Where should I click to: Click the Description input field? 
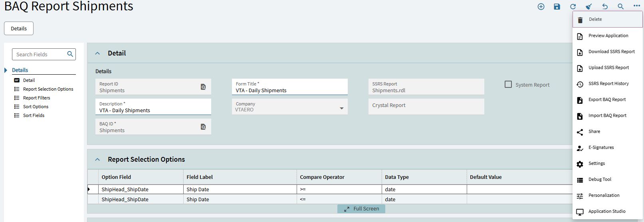pyautogui.click(x=153, y=107)
